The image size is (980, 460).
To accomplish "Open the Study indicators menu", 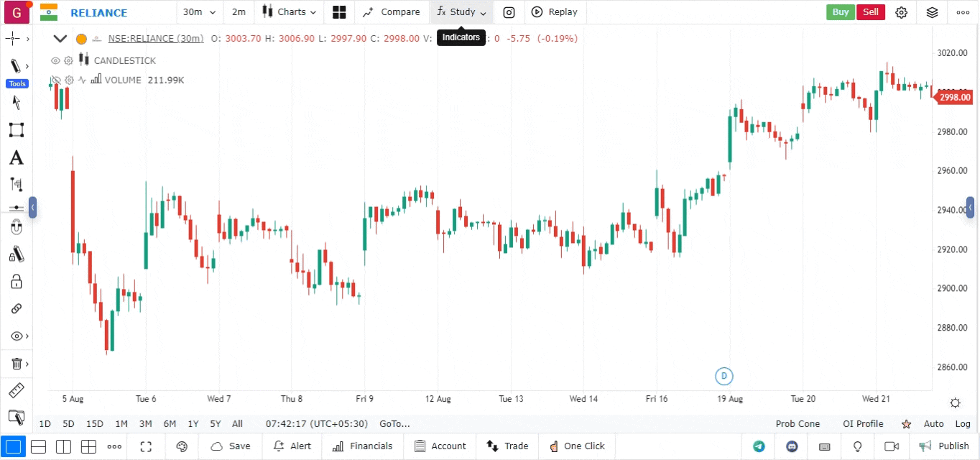I will 461,12.
